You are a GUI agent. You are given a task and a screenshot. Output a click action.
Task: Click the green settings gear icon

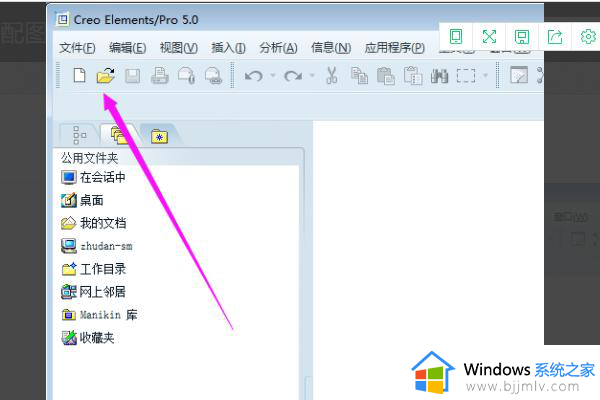[x=588, y=37]
